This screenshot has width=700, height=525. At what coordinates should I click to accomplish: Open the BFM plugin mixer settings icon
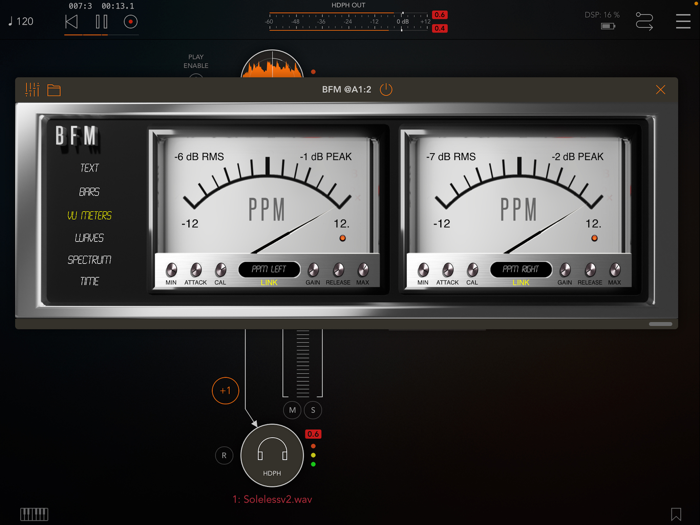[32, 90]
